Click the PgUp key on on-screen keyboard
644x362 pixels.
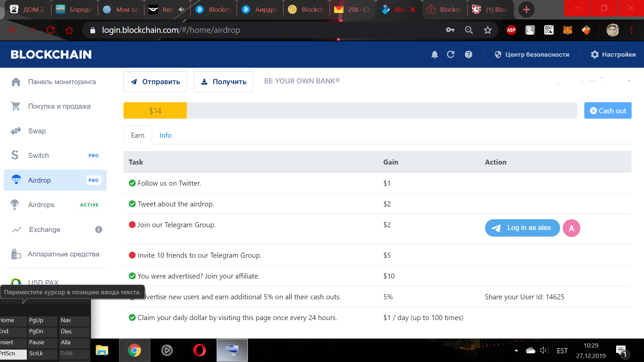coord(42,320)
